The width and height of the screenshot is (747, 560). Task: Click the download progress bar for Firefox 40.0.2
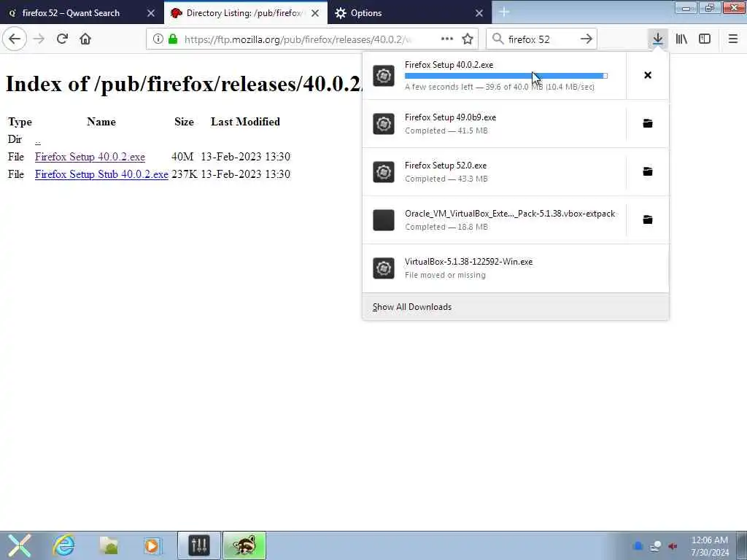[x=506, y=76]
